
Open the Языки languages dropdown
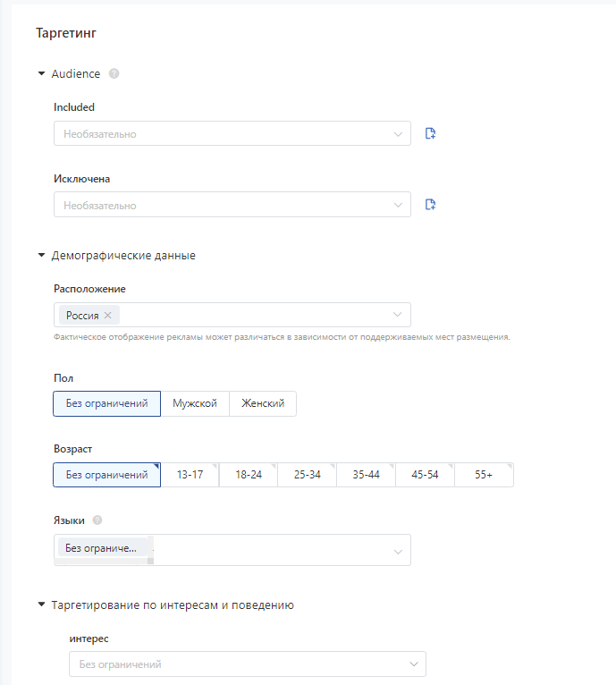click(232, 550)
